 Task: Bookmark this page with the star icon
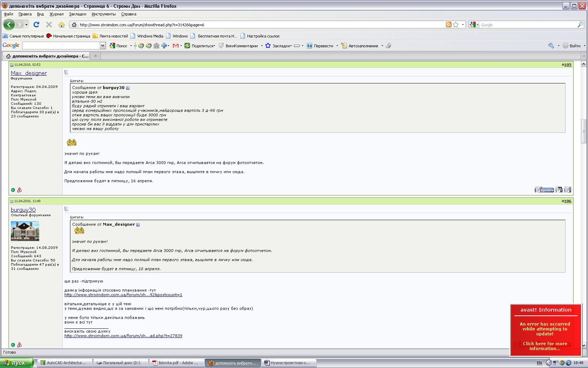456,25
